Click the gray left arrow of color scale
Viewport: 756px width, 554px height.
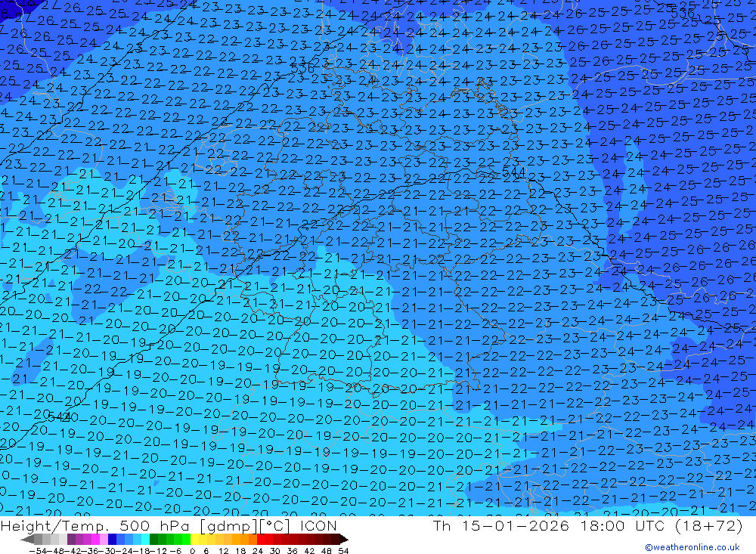point(27,540)
